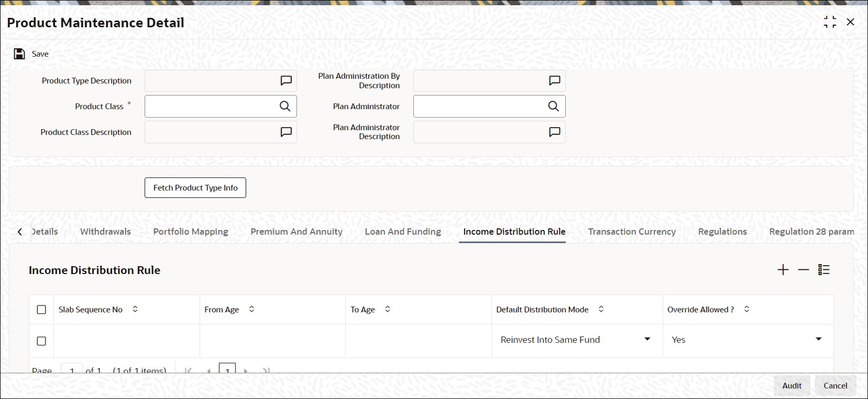Focus the Product Class input field
Viewport: 868px width, 399px height.
(x=212, y=106)
